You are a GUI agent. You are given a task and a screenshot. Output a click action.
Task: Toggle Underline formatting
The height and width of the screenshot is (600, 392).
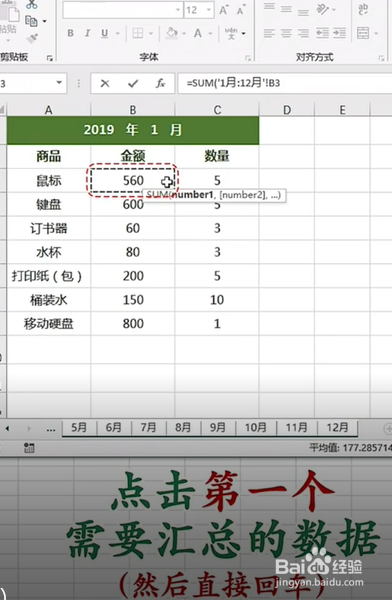point(105,33)
